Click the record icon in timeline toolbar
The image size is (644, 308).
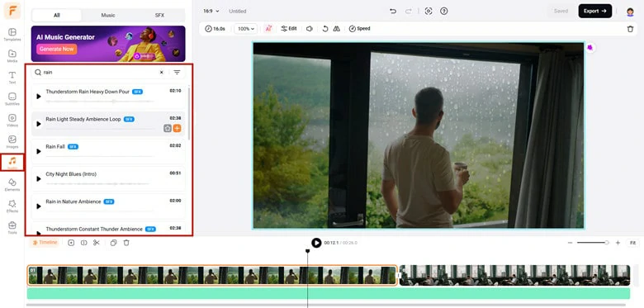[x=71, y=243]
